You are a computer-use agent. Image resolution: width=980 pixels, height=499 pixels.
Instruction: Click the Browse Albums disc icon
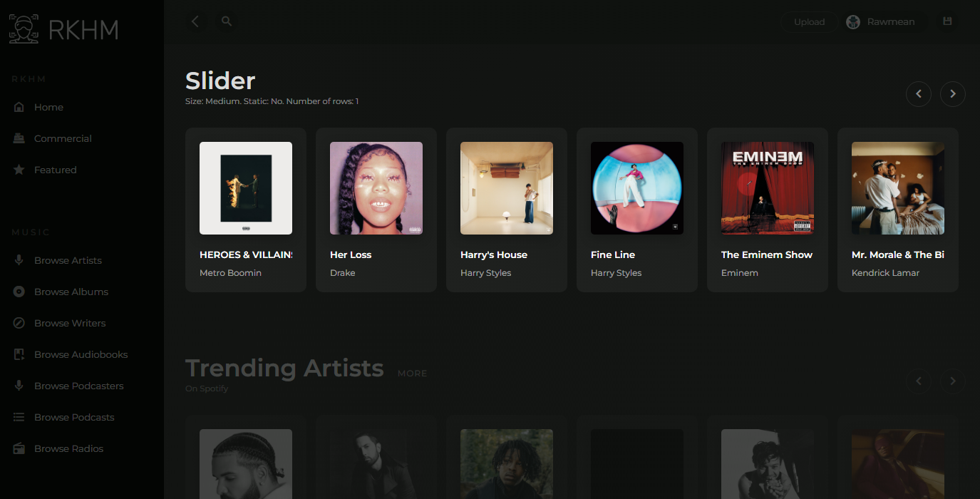19,292
